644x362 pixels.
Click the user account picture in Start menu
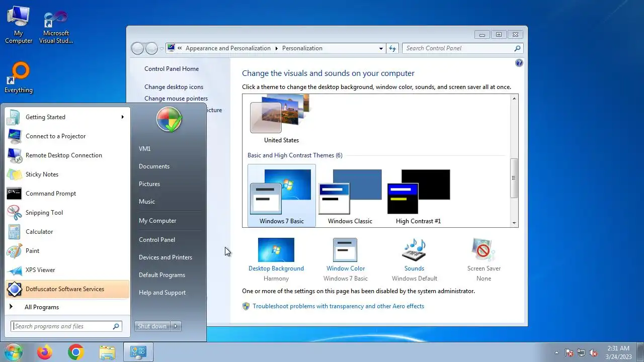coord(169,120)
